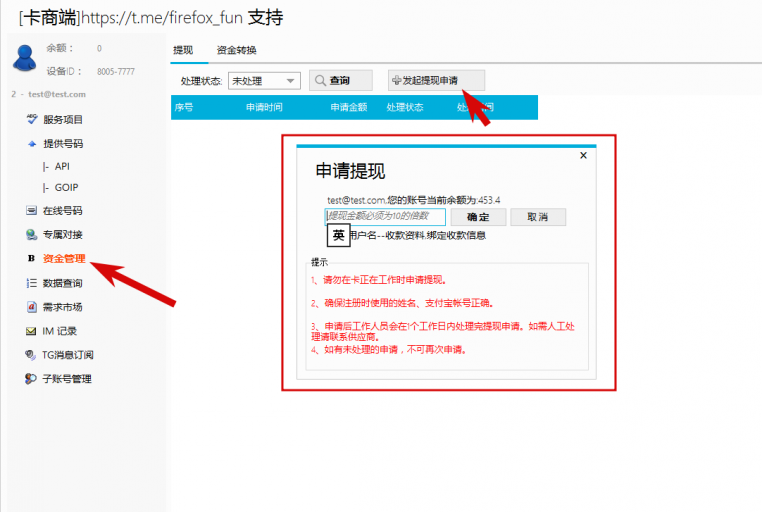The height and width of the screenshot is (512, 762).
Task: Click the 提供号码 arrow icon
Action: (x=32, y=144)
